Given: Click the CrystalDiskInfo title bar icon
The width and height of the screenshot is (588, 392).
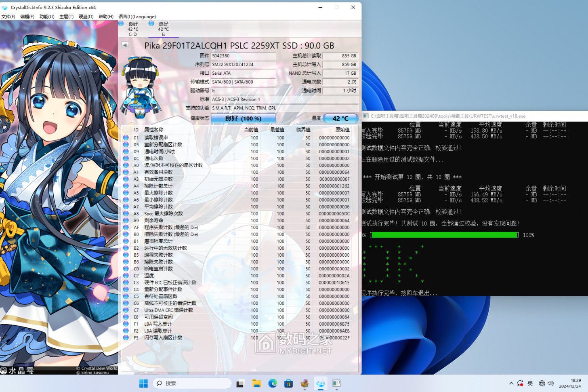Looking at the screenshot, I should (x=5, y=7).
